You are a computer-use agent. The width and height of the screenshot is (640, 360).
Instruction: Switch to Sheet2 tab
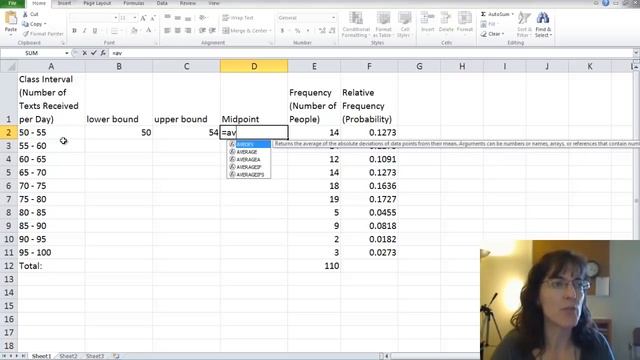point(68,356)
